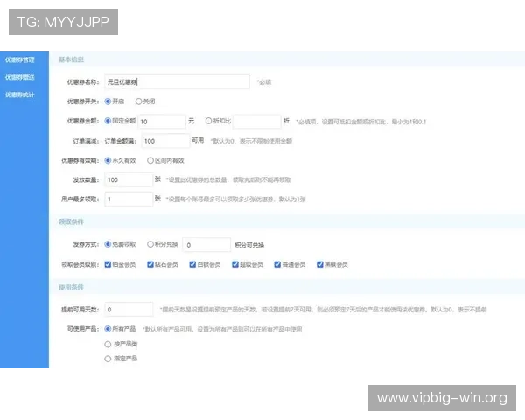Uncheck the 超级会员 checkbox
Viewport: 525px width, 420px height.
[235, 264]
